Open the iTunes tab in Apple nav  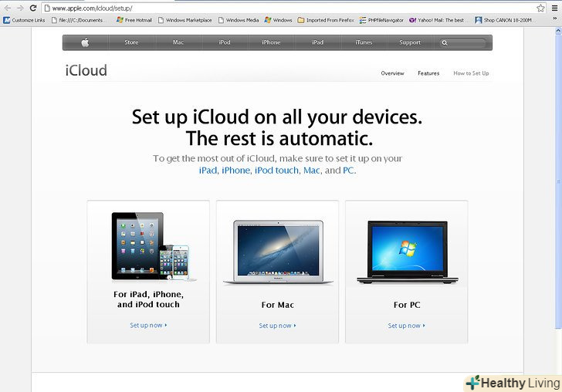(x=364, y=42)
